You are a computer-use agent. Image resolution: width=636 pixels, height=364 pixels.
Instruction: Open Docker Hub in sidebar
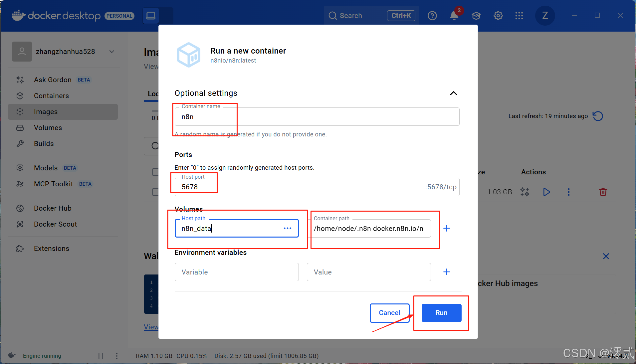tap(63, 208)
